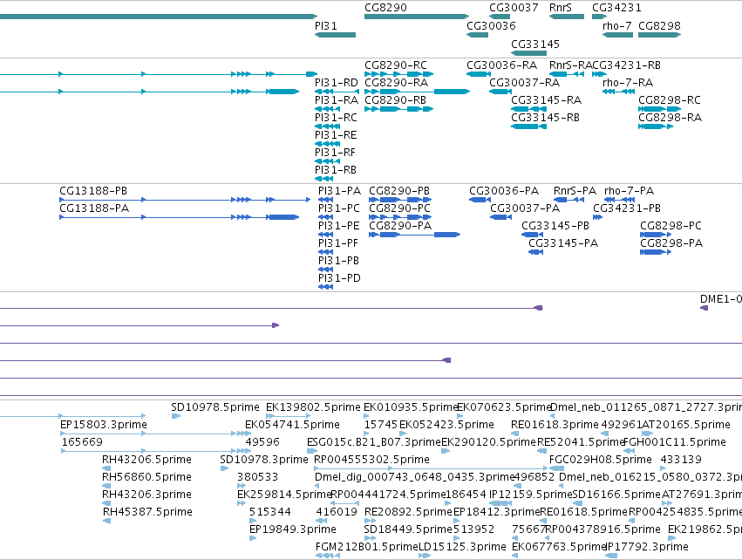
Task: Select protein CG13188-PA
Action: (180, 217)
